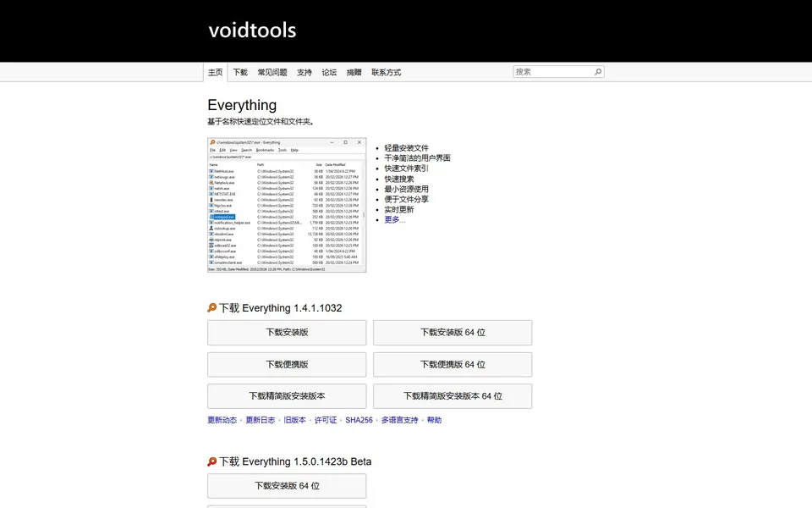
Task: Visit the 论坛 navigation link
Action: [329, 72]
